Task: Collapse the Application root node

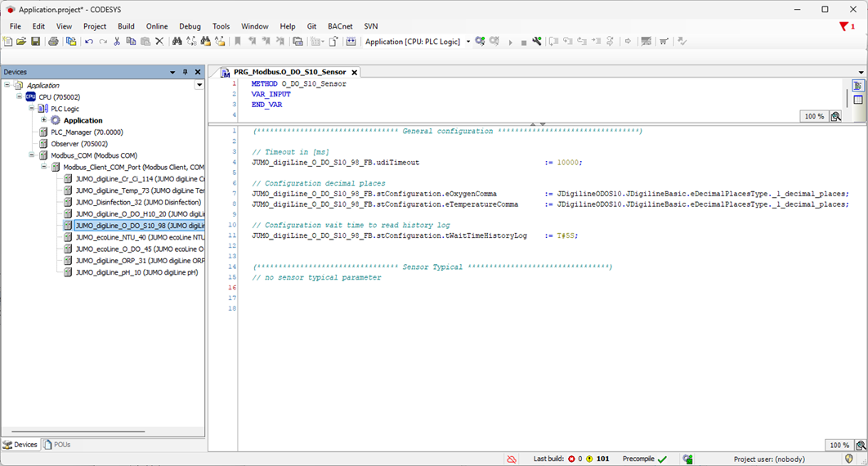Action: click(x=7, y=85)
